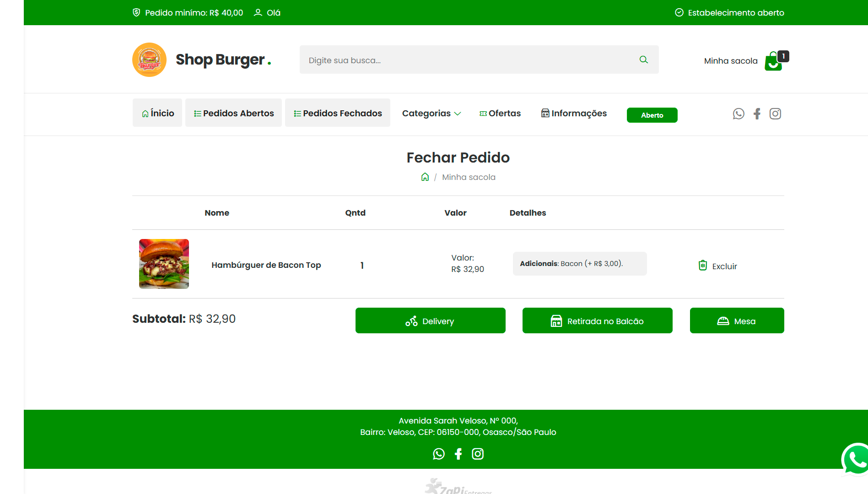Choose Retirada no Balcão button

pos(598,321)
